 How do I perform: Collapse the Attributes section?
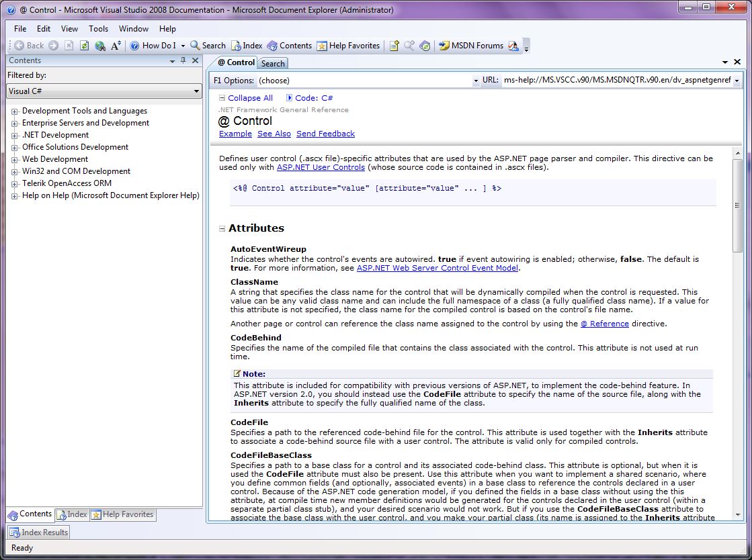[222, 228]
